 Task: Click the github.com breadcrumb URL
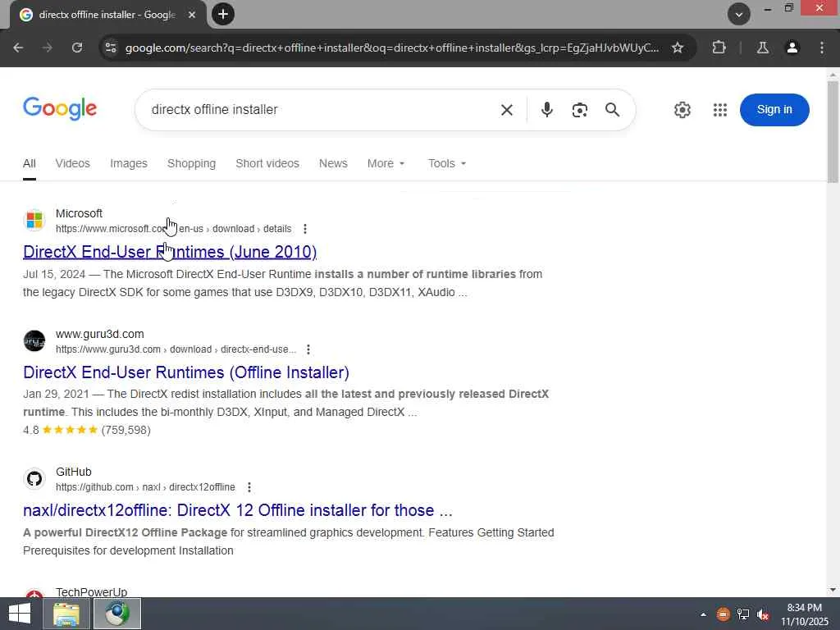145,487
